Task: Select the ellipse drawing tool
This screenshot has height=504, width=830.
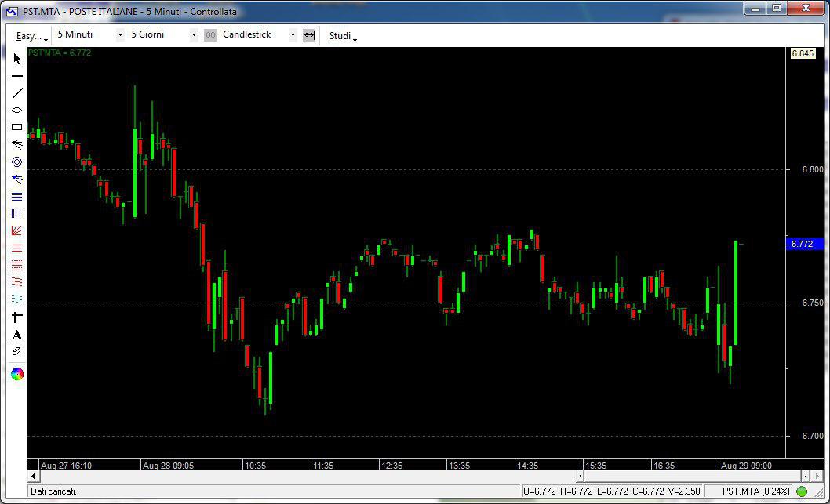Action: pos(17,110)
